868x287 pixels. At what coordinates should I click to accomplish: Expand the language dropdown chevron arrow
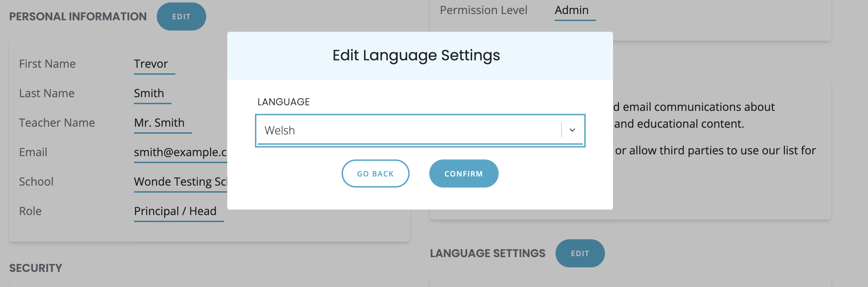(x=572, y=130)
